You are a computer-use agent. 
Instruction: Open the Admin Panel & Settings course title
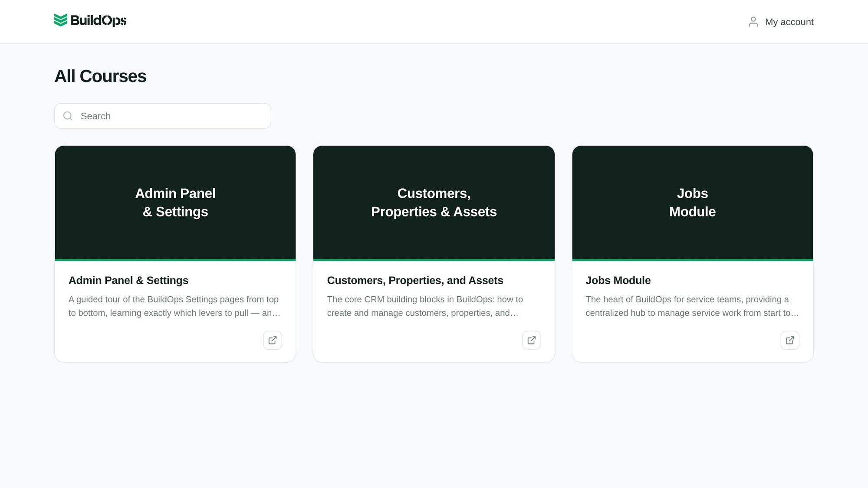coord(128,281)
